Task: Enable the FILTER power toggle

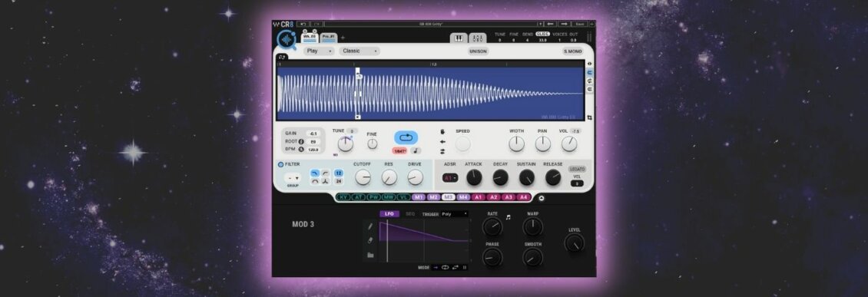Action: pyautogui.click(x=280, y=164)
